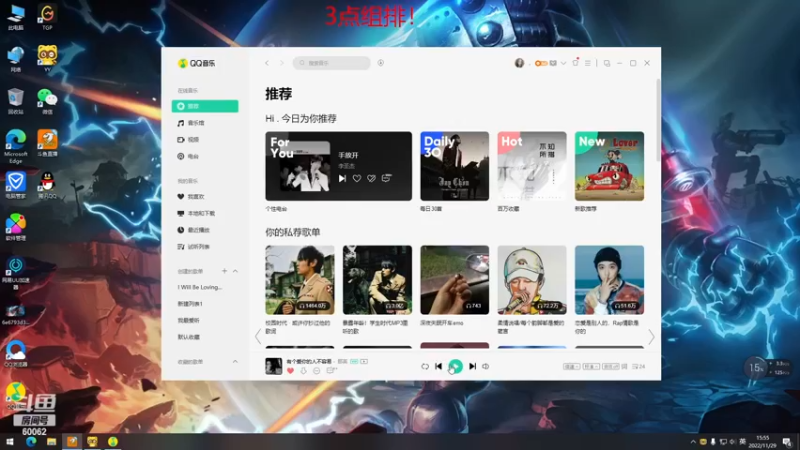The image size is (800, 450).
Task: Click the mail icon beside VIP badge
Action: coord(553,63)
